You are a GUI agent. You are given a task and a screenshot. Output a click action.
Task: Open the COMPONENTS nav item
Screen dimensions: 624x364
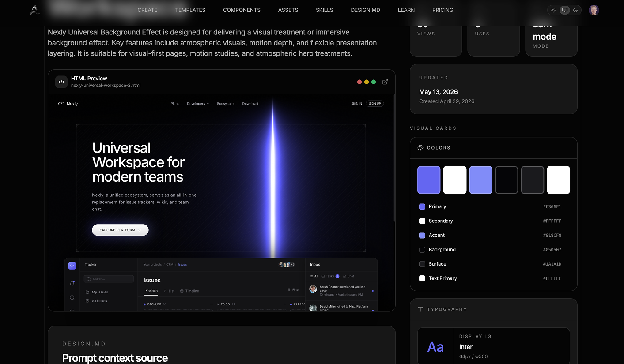coord(242,10)
